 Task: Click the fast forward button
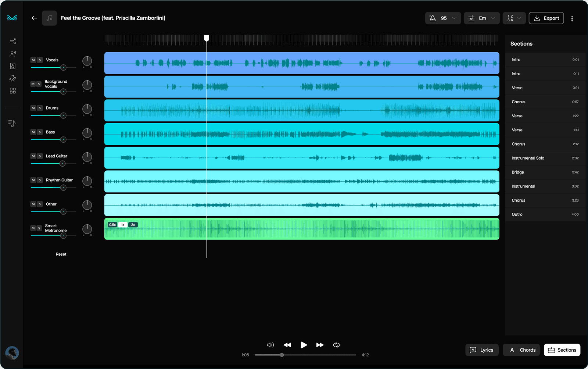point(320,345)
